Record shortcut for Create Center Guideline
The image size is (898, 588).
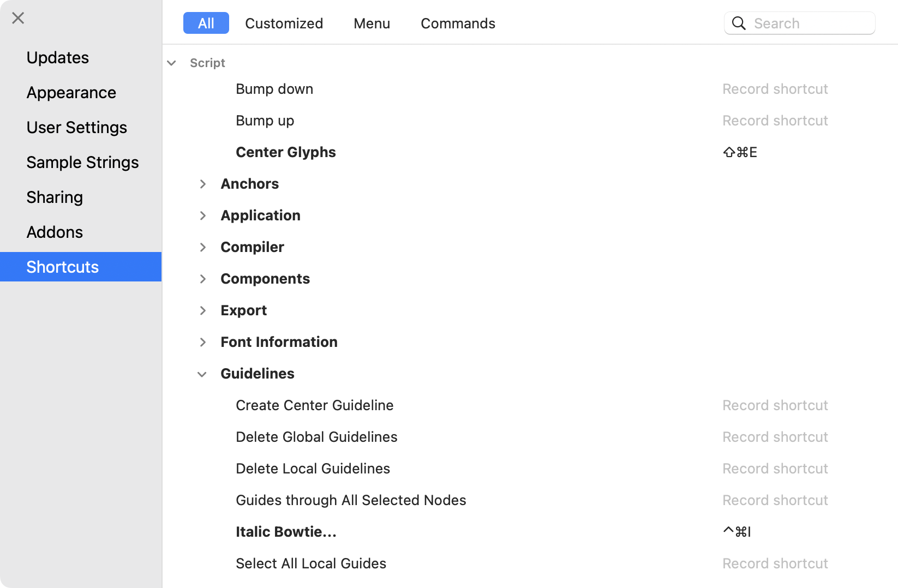775,405
